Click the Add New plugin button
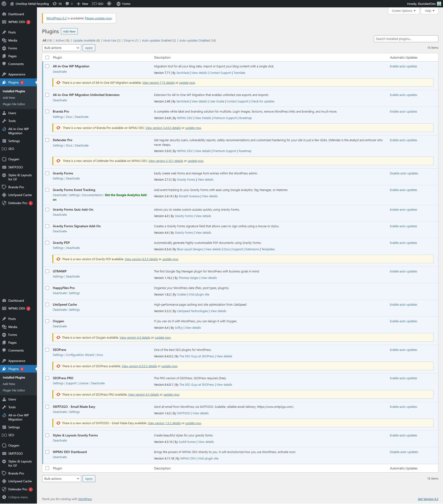The width and height of the screenshot is (443, 504). [x=69, y=31]
